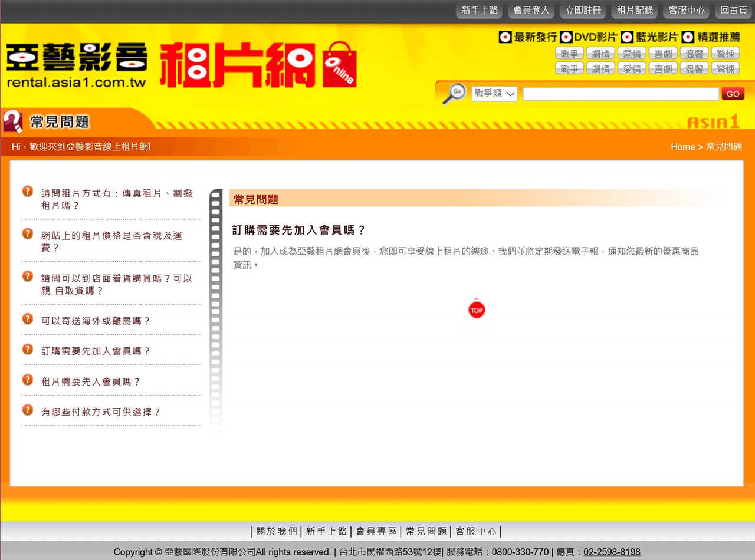The width and height of the screenshot is (755, 560).
Task: Click the 常見問題 breadcrumb text
Action: (724, 147)
